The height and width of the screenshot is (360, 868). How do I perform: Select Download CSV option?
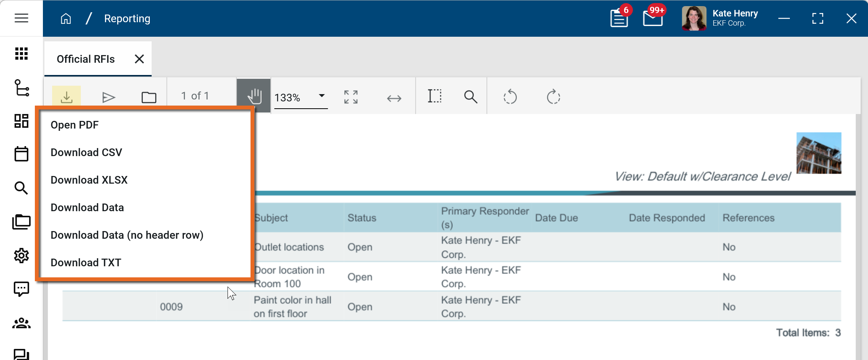(86, 153)
